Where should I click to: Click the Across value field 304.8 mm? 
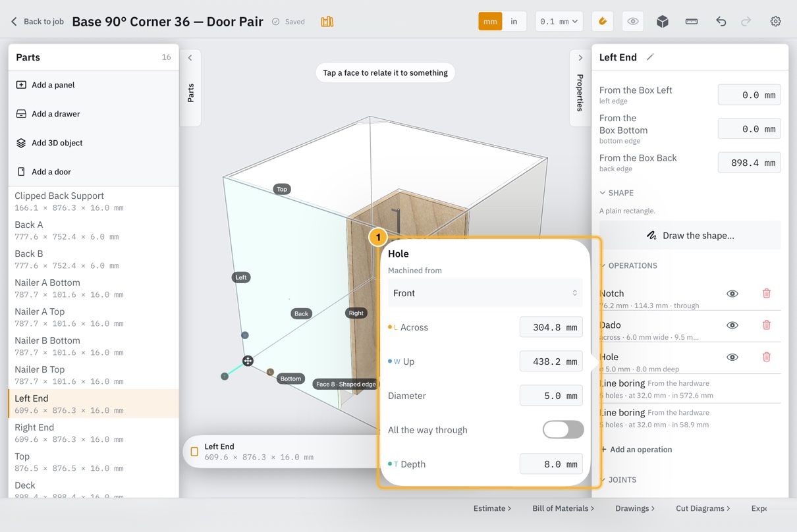tap(551, 327)
